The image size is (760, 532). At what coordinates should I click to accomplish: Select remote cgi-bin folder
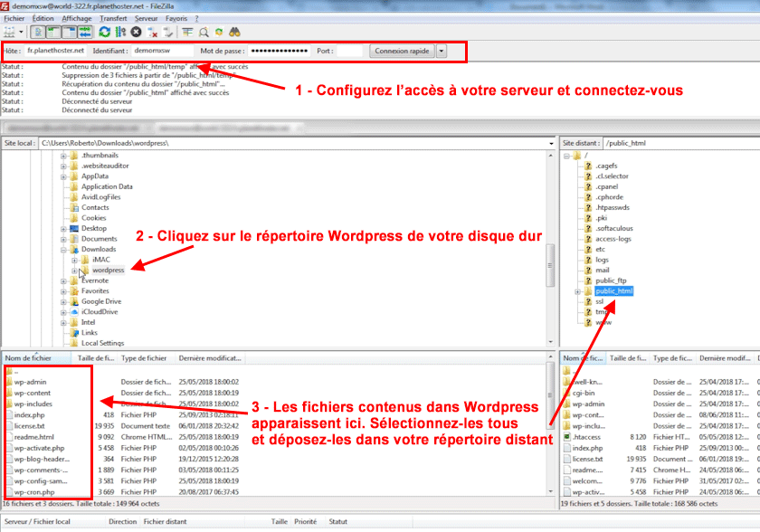pos(583,393)
